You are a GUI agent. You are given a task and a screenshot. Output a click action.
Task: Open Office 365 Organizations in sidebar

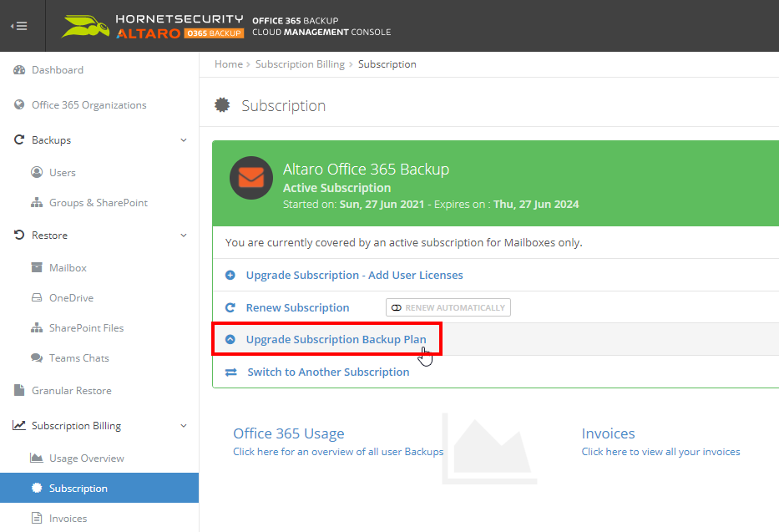pos(89,105)
